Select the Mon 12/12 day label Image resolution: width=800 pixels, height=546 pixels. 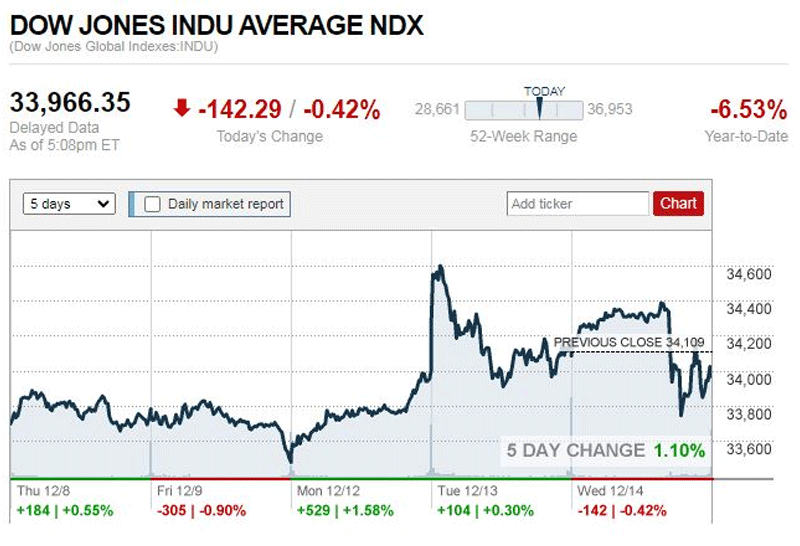tap(324, 492)
